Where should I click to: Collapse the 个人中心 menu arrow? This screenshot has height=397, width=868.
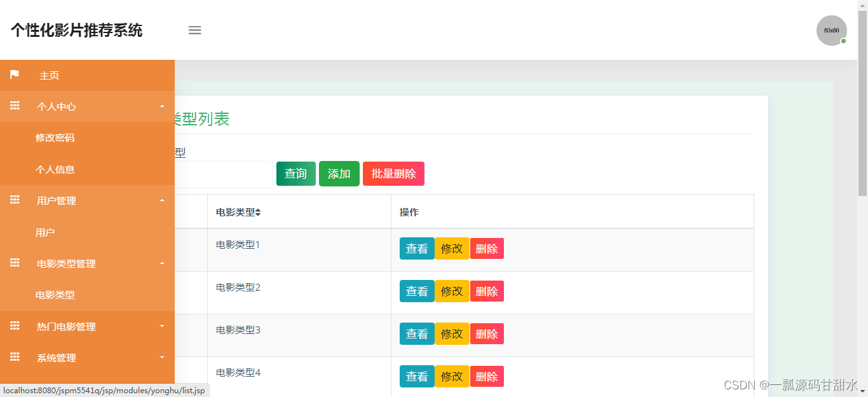162,106
